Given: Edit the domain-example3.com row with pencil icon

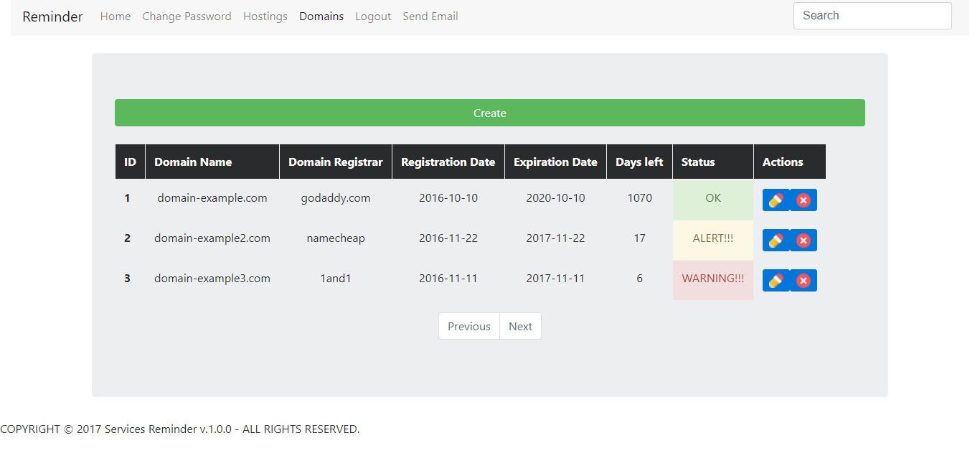Looking at the screenshot, I should tap(776, 281).
